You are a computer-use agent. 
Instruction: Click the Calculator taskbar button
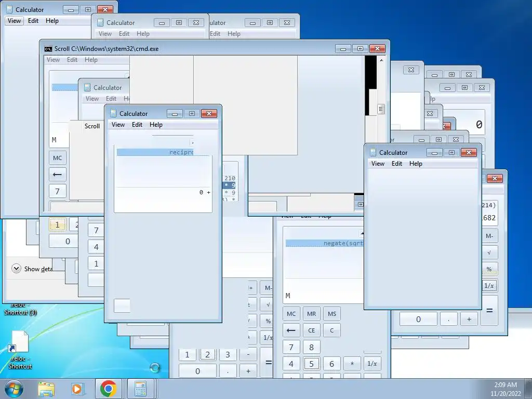click(x=140, y=389)
